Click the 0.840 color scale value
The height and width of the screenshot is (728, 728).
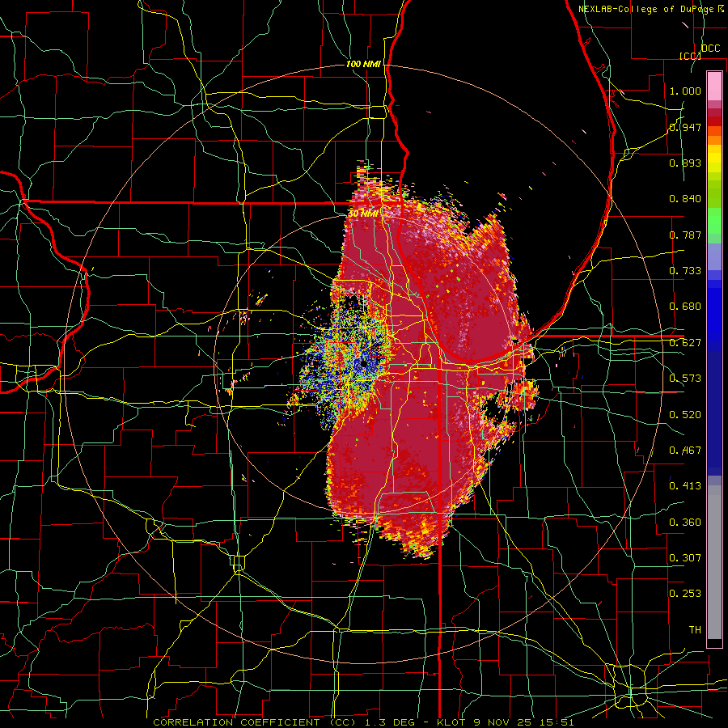tap(685, 199)
